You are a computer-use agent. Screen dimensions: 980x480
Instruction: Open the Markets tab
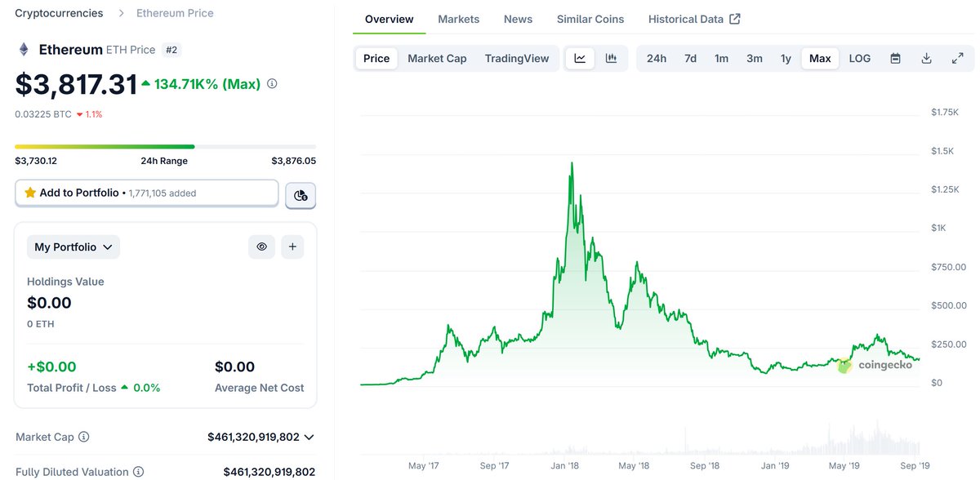(459, 19)
